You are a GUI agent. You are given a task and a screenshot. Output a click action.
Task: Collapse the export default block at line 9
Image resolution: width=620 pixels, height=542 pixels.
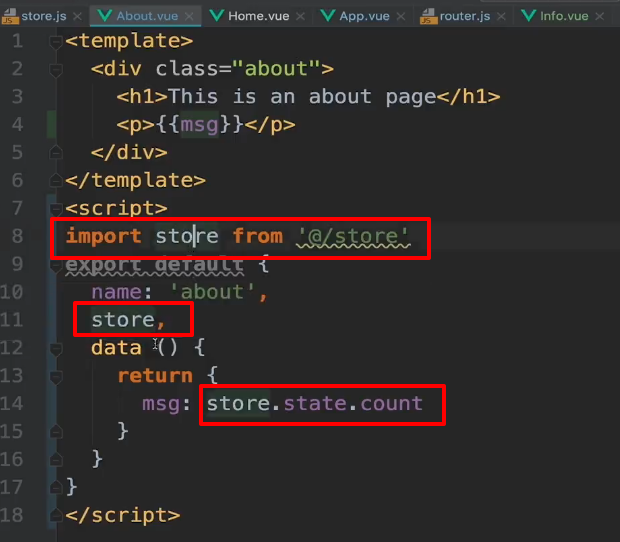56,265
